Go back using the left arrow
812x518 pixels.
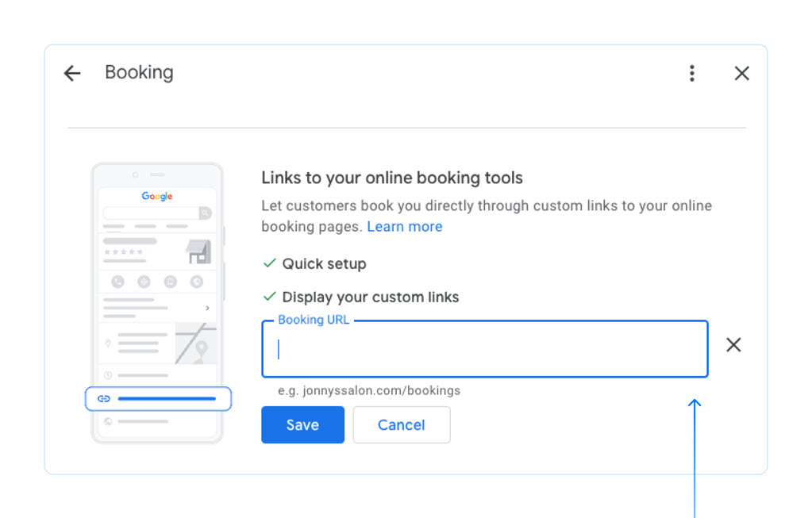(72, 74)
